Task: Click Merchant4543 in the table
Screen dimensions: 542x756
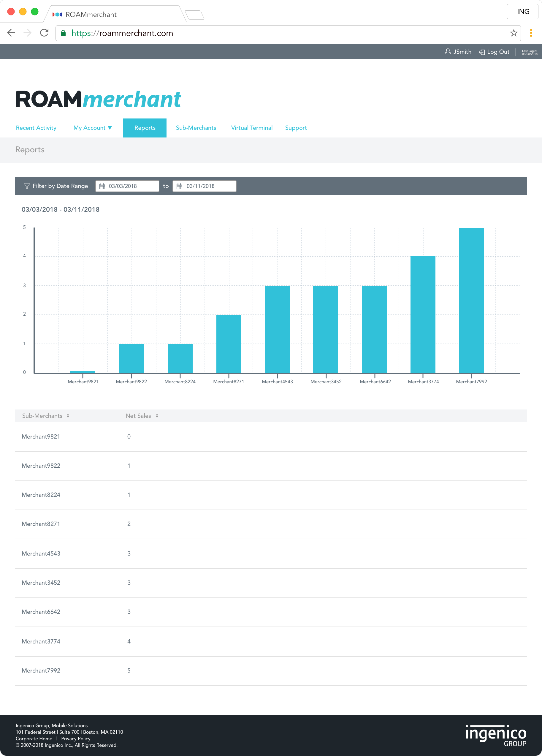Action: 41,554
